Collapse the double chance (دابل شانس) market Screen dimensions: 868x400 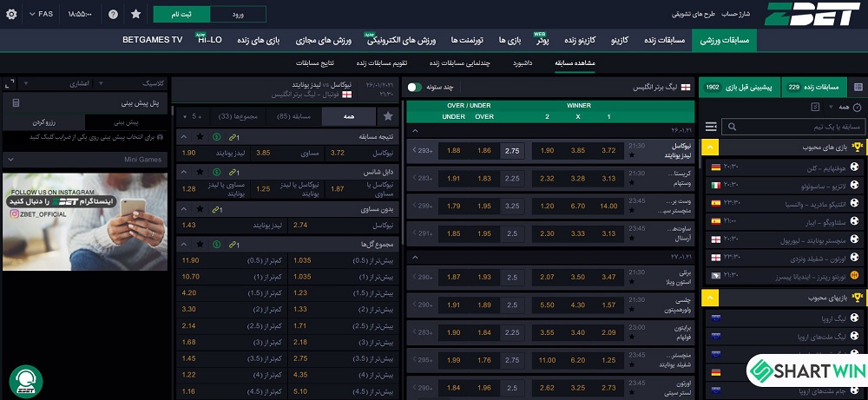point(182,172)
